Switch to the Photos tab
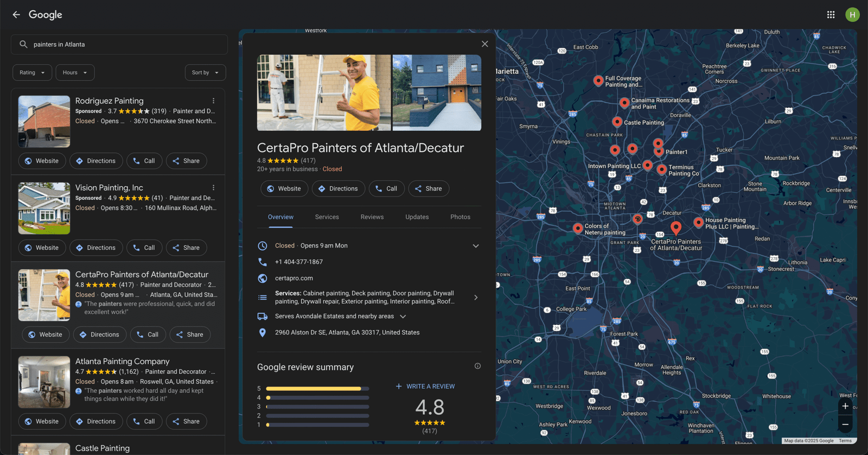The height and width of the screenshot is (455, 868). coord(461,217)
